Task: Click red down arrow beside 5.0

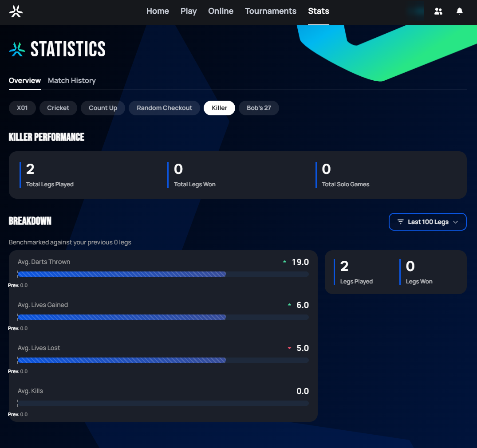Action: tap(289, 348)
